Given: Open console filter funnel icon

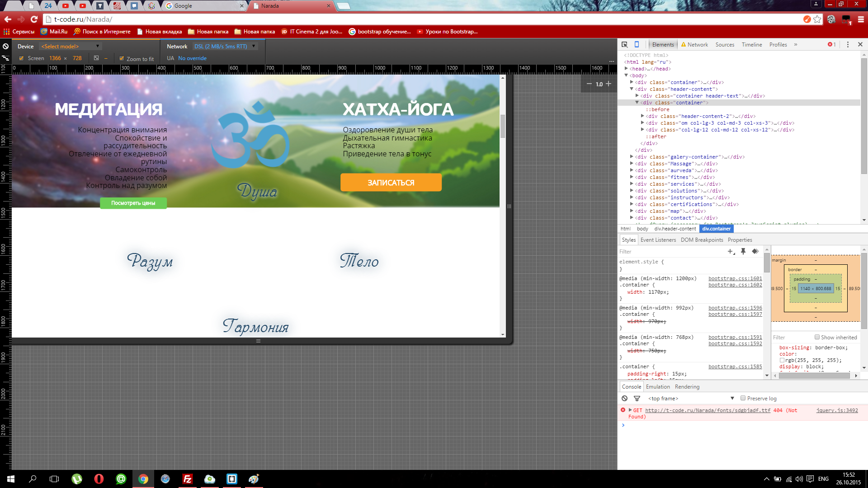Looking at the screenshot, I should pyautogui.click(x=637, y=398).
